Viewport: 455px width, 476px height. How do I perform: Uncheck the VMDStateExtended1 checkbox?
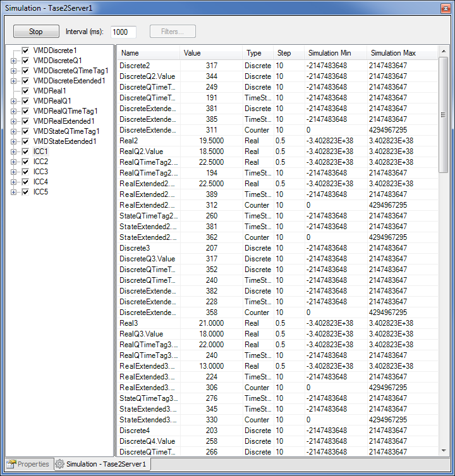25,141
